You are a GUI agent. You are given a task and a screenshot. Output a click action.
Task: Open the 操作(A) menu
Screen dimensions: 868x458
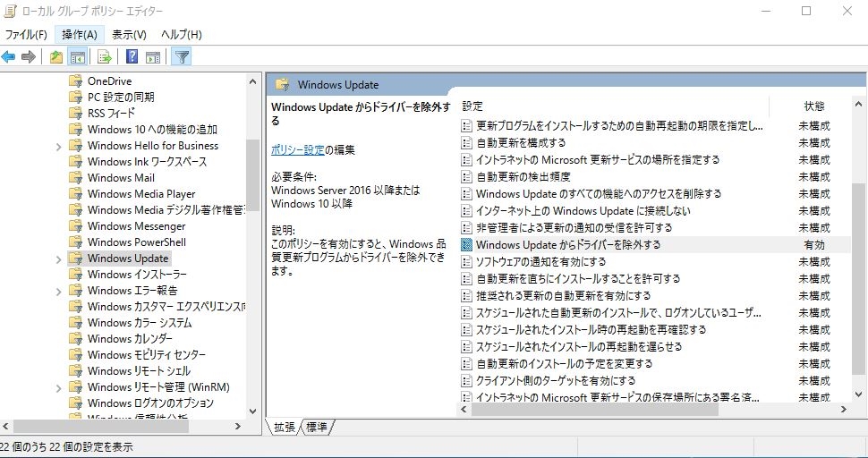(x=80, y=34)
